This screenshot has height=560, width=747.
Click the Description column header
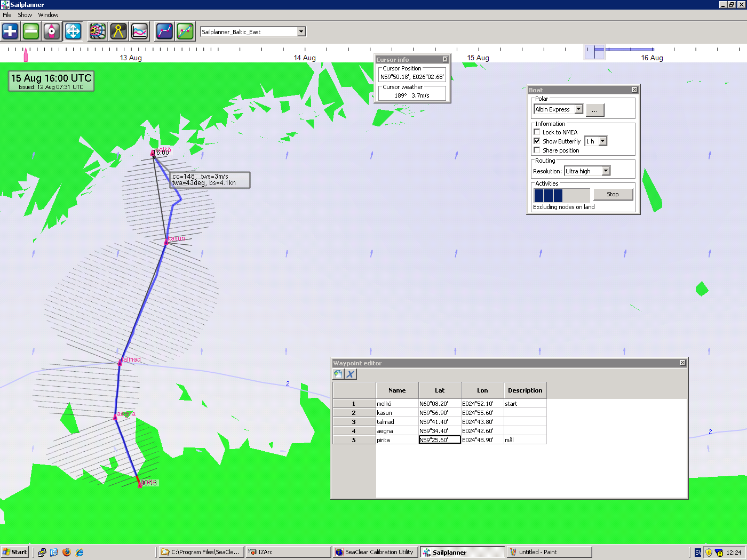(525, 390)
